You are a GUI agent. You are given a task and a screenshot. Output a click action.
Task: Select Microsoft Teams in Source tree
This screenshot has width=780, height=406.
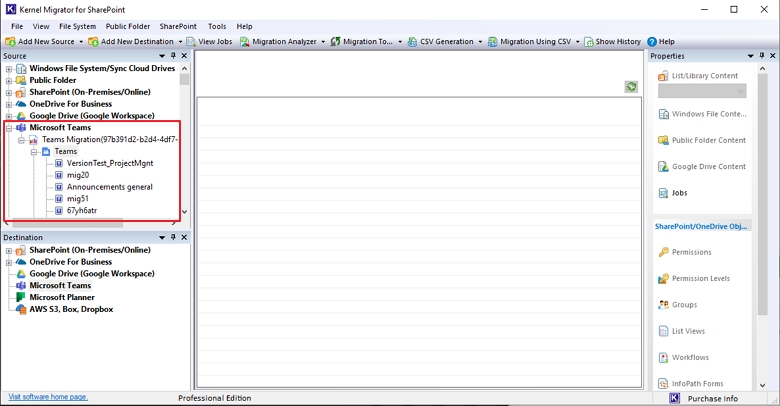60,128
